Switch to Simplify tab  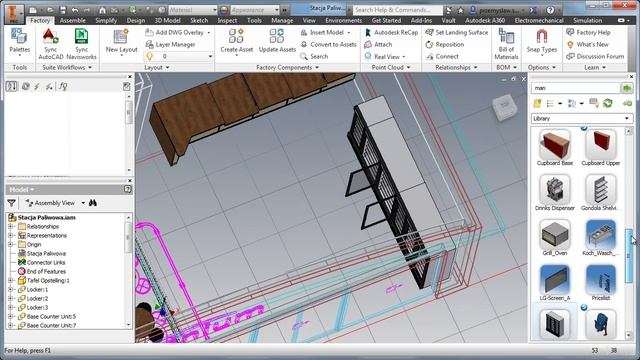click(106, 20)
